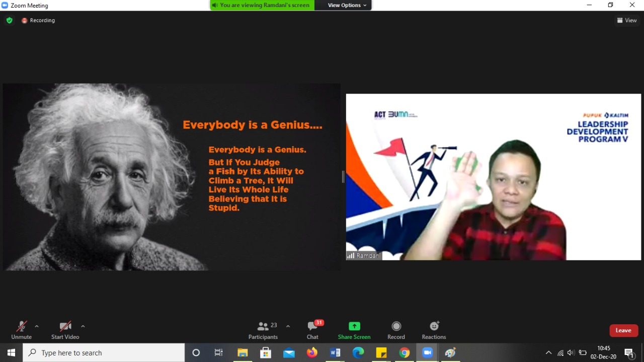644x362 pixels.
Task: Click the divider between shared screen and video
Action: point(343,177)
